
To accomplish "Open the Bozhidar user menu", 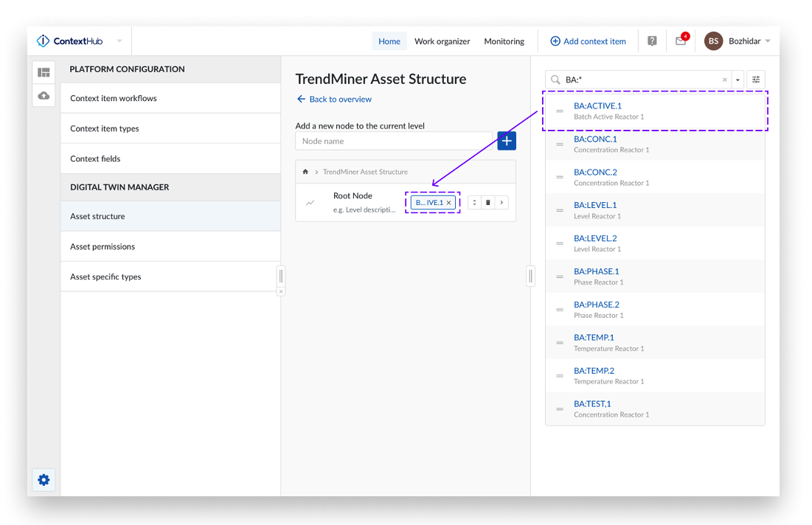I will pyautogui.click(x=739, y=41).
